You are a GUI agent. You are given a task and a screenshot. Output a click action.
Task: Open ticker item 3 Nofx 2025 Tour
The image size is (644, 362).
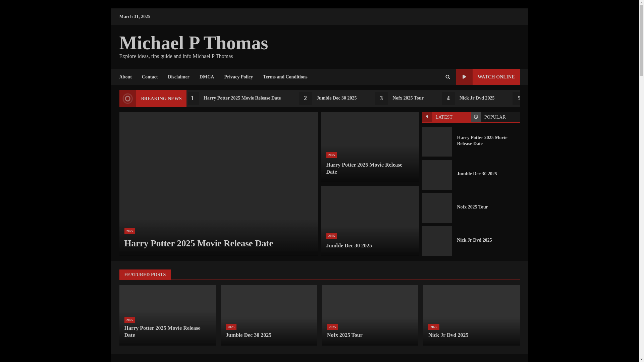pos(408,98)
